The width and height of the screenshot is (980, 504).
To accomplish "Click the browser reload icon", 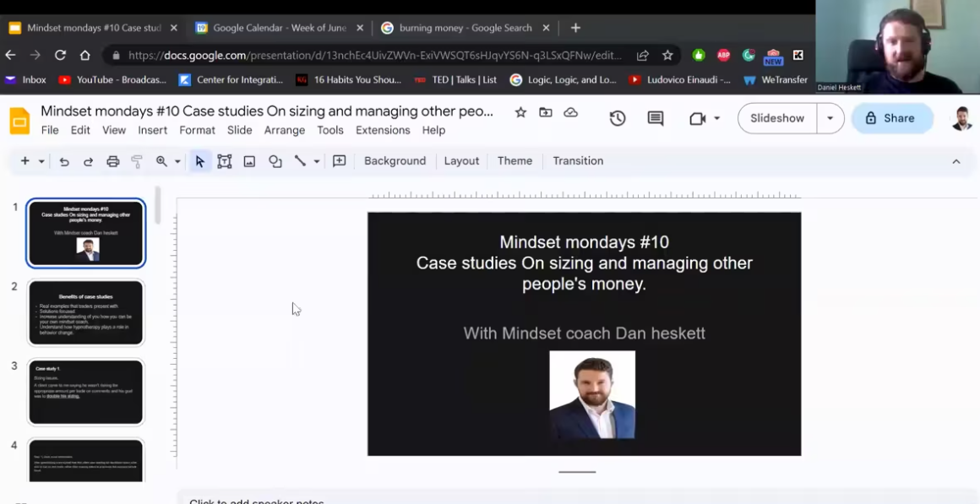I will tap(60, 55).
